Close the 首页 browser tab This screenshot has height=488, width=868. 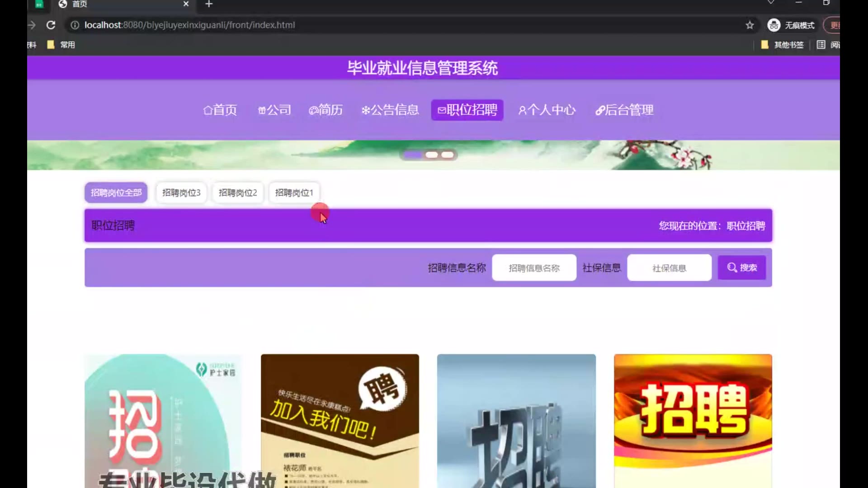point(186,4)
